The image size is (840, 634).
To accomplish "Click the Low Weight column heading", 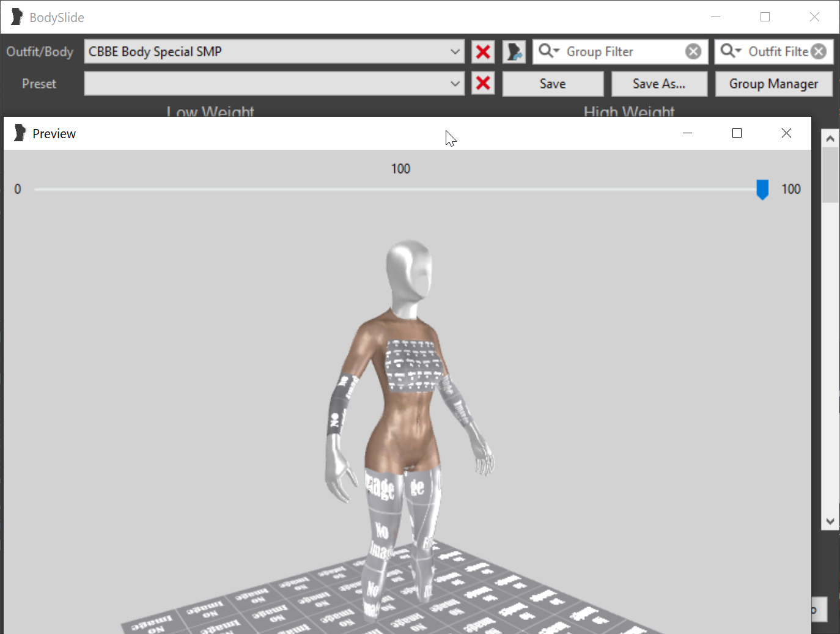I will coord(210,111).
